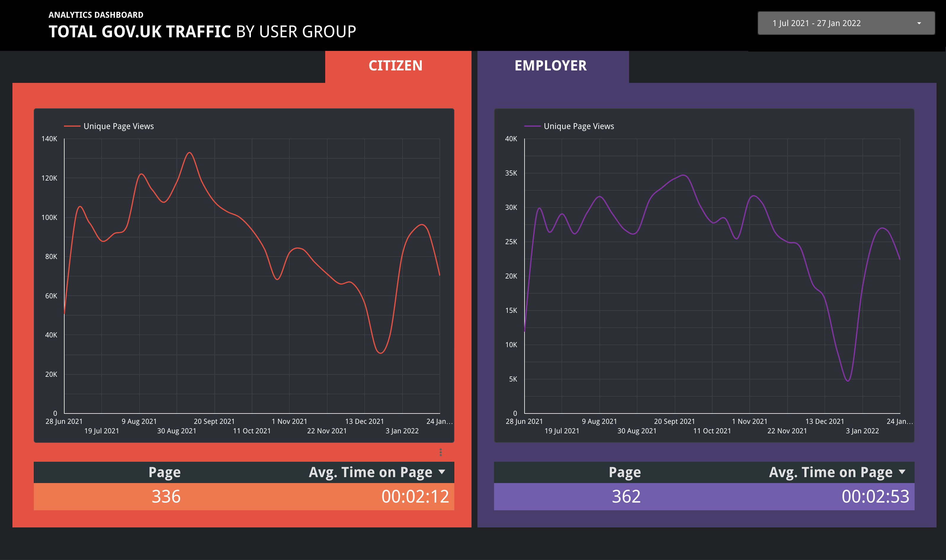Click the citizen table Page column header

[x=165, y=472]
